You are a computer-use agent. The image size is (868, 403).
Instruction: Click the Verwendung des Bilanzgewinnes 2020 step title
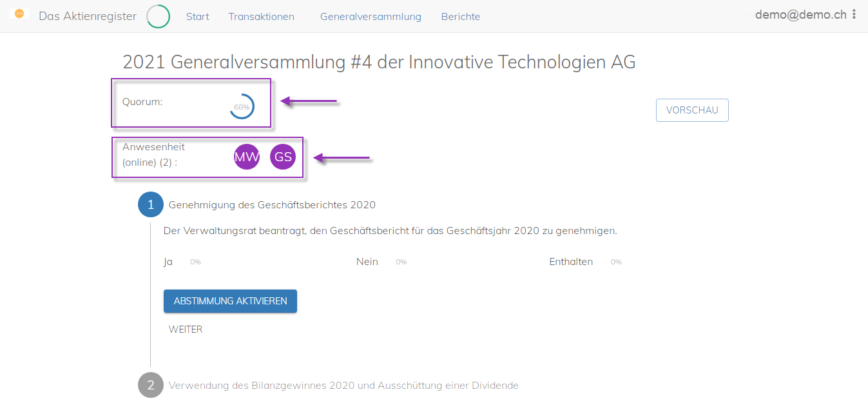[x=343, y=386]
